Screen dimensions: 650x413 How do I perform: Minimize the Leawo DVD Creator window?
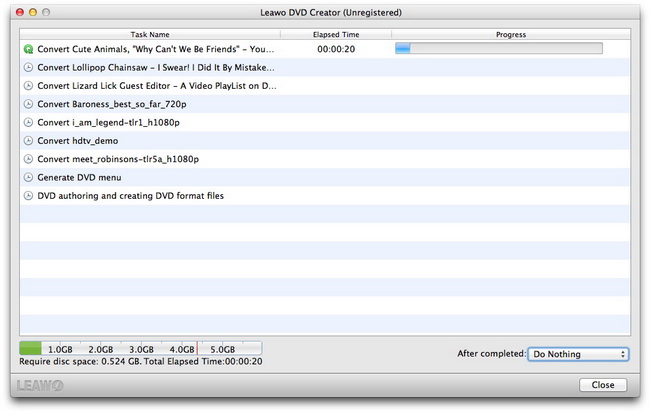33,12
